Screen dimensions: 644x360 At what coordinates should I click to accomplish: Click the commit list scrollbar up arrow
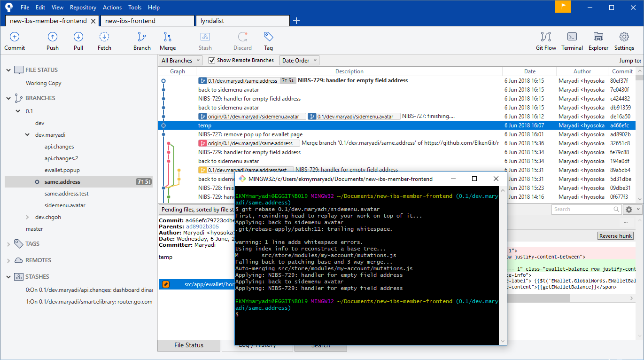click(x=640, y=71)
